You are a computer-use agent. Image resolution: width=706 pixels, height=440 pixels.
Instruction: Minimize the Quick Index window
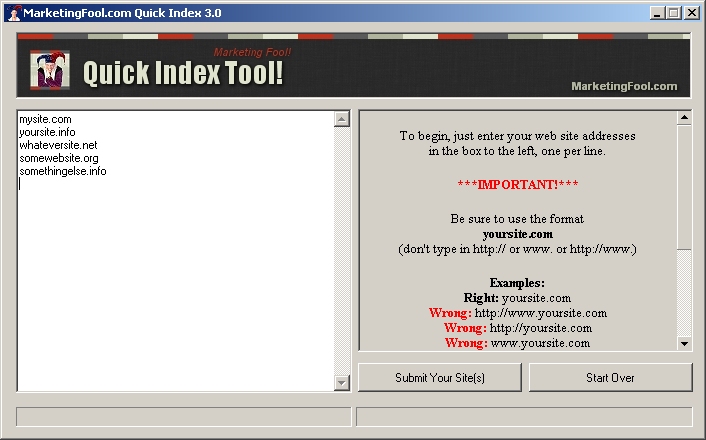click(657, 13)
